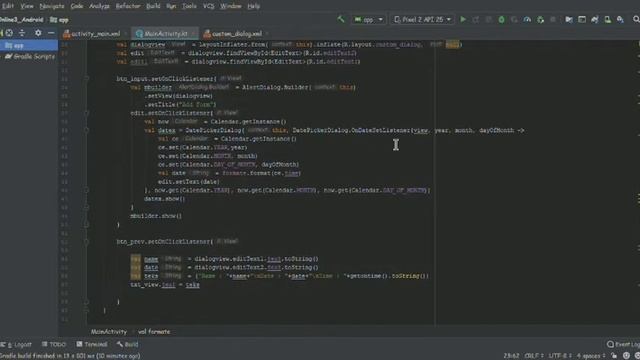Image resolution: width=640 pixels, height=360 pixels.
Task: Click the dates.show() code line
Action: pyautogui.click(x=164, y=199)
